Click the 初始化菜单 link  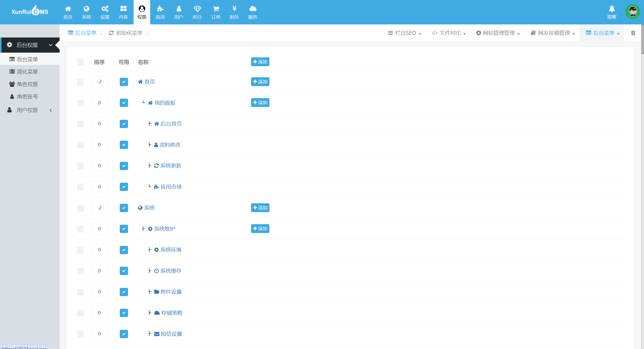(126, 33)
